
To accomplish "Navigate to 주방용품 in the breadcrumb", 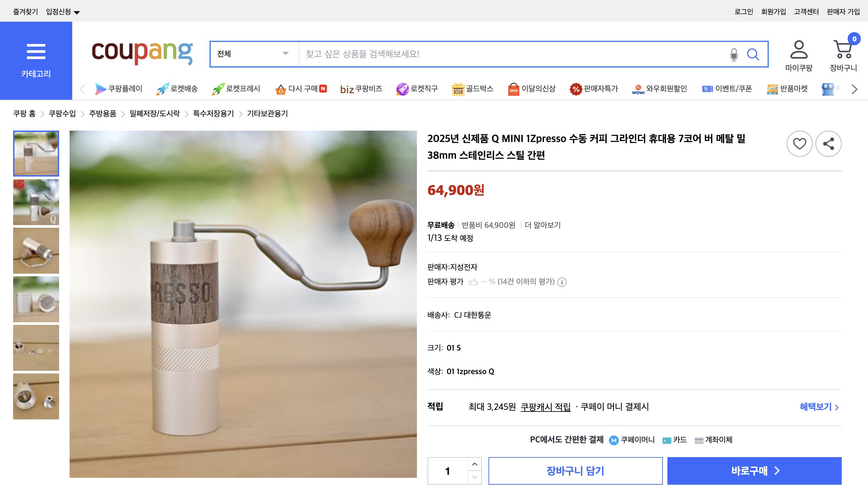I will tap(102, 114).
